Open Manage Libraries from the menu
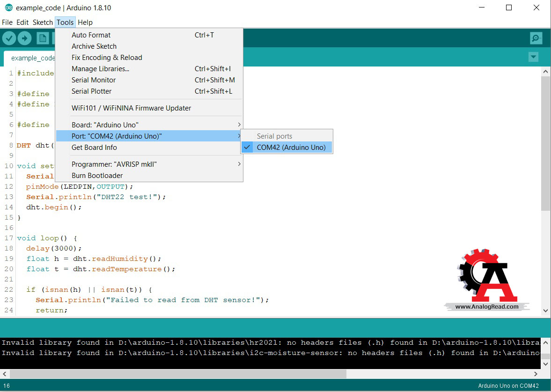Image resolution: width=551 pixels, height=392 pixels. pos(149,68)
